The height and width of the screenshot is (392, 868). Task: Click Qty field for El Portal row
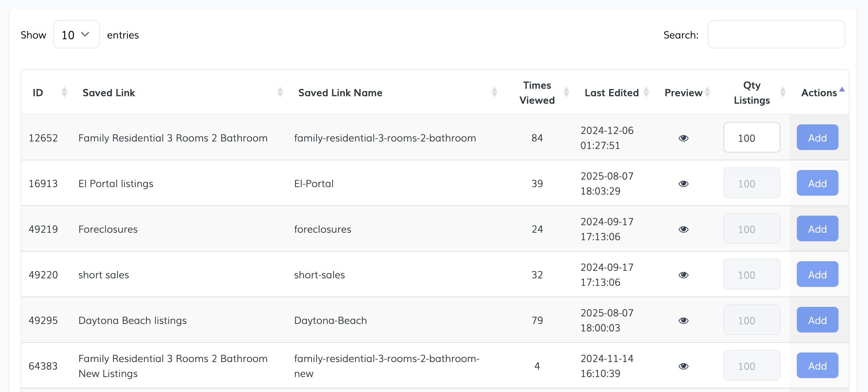coord(752,183)
